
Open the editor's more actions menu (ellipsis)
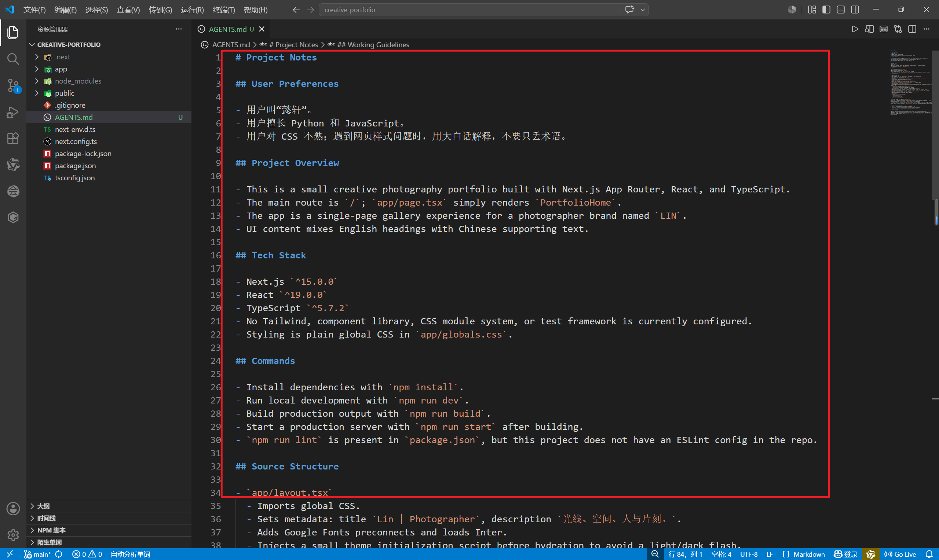[927, 29]
